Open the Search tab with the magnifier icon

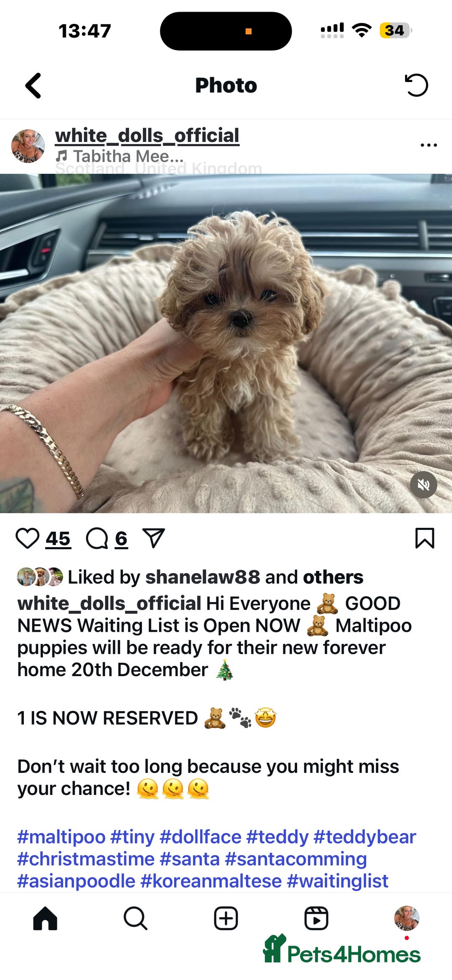pyautogui.click(x=136, y=918)
